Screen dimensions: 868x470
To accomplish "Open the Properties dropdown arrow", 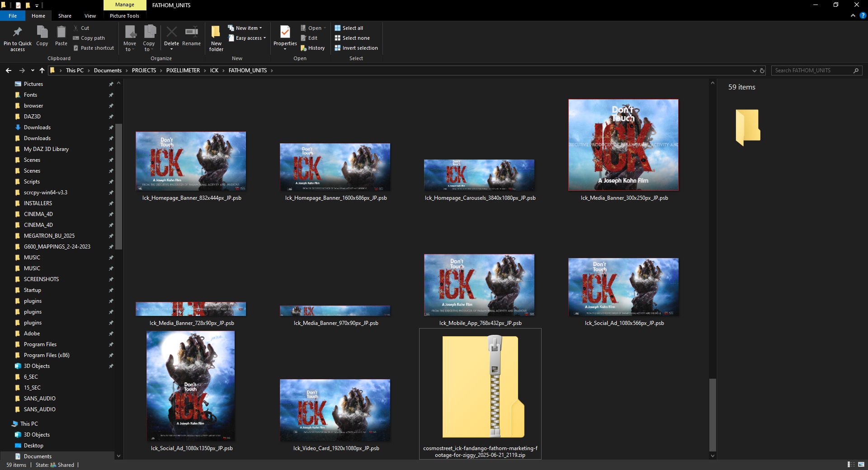I will 285,49.
